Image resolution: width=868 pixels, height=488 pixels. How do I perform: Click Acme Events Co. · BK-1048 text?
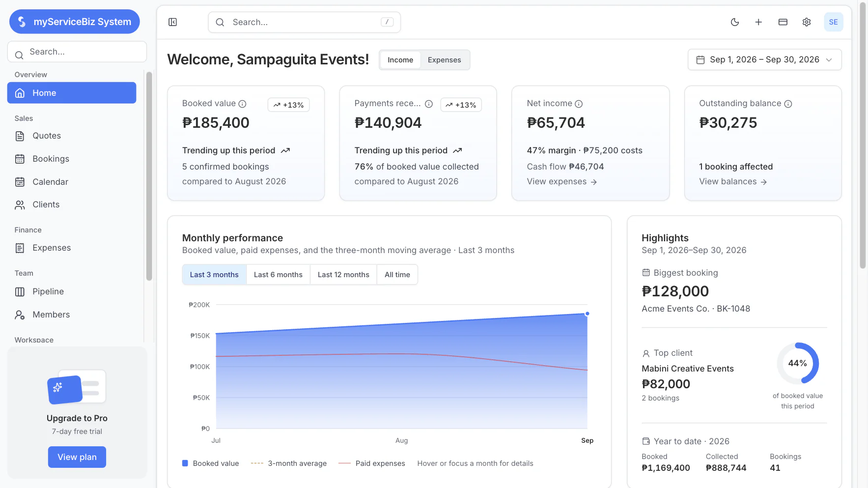(x=696, y=309)
